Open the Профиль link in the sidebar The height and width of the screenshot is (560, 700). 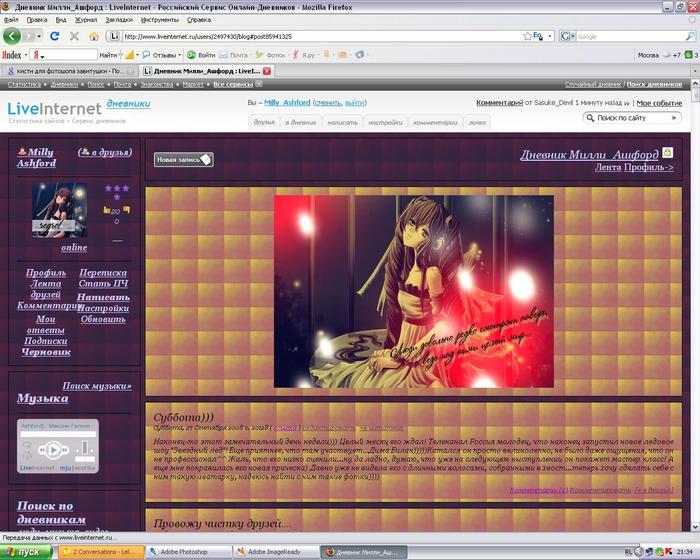tap(46, 272)
